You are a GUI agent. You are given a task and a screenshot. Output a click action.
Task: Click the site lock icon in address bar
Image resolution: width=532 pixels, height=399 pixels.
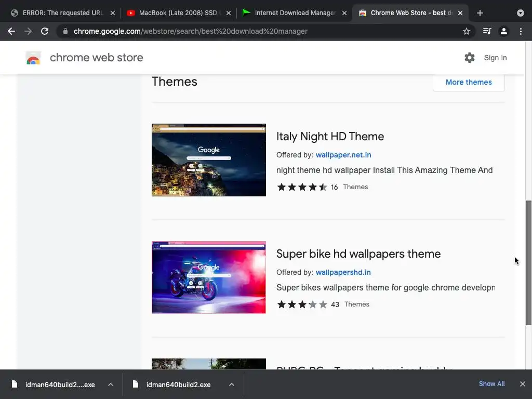pos(65,31)
